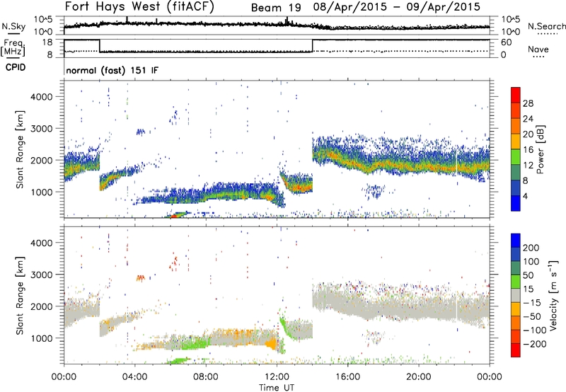The width and height of the screenshot is (566, 392).
Task: Click the '50' tick on the Velocity scale
Action: coord(528,275)
